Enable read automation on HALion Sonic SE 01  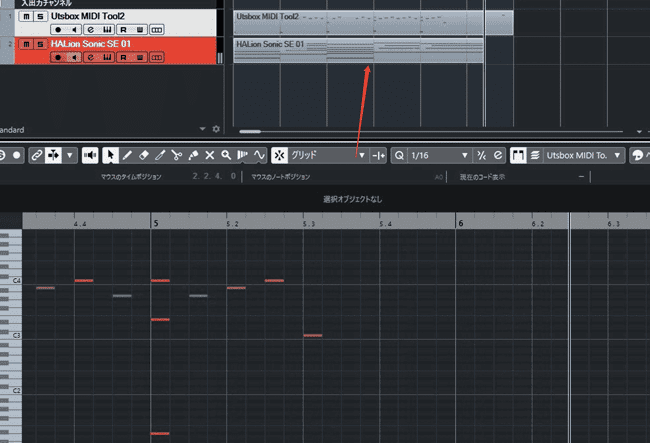pos(124,57)
